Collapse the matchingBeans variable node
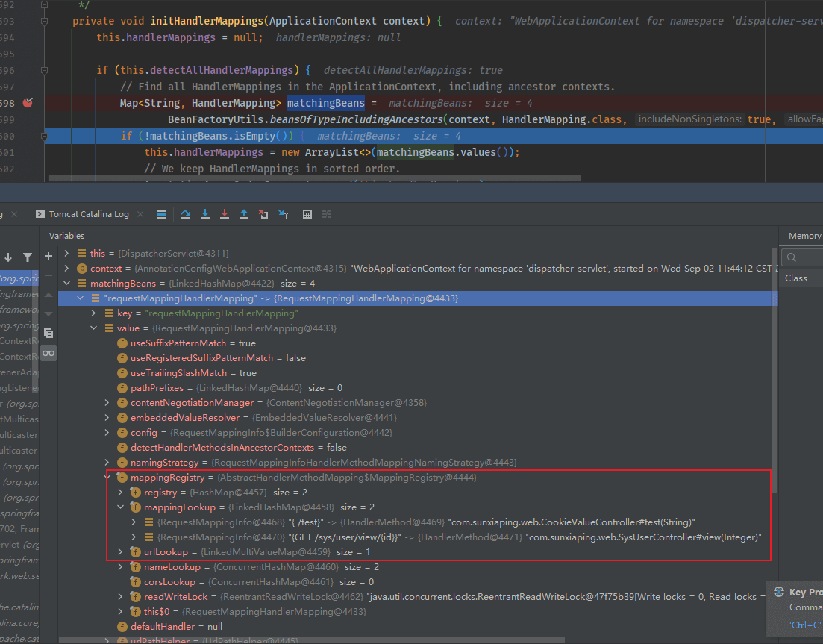The image size is (823, 644). click(x=66, y=284)
